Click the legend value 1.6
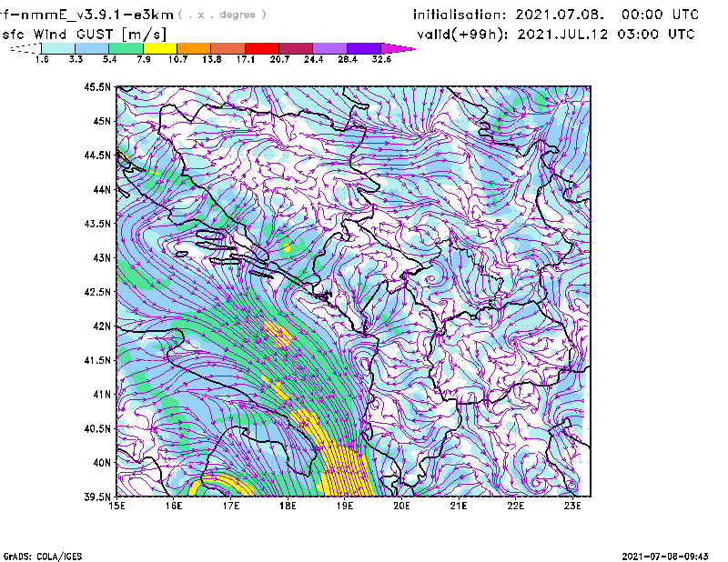728x562 pixels. point(42,59)
